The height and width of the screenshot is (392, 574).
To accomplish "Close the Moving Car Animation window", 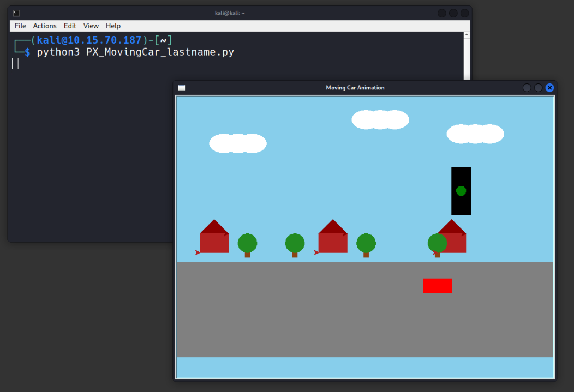I will click(549, 88).
